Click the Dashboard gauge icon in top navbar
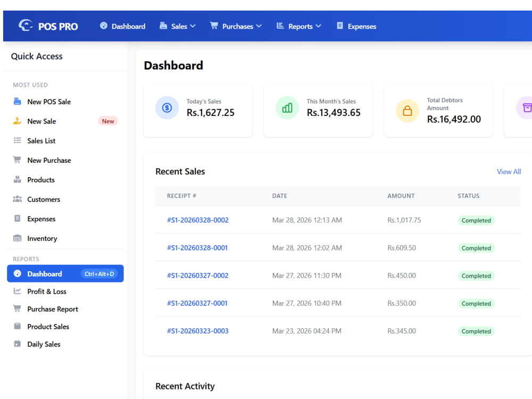The image size is (532, 399). (x=104, y=26)
